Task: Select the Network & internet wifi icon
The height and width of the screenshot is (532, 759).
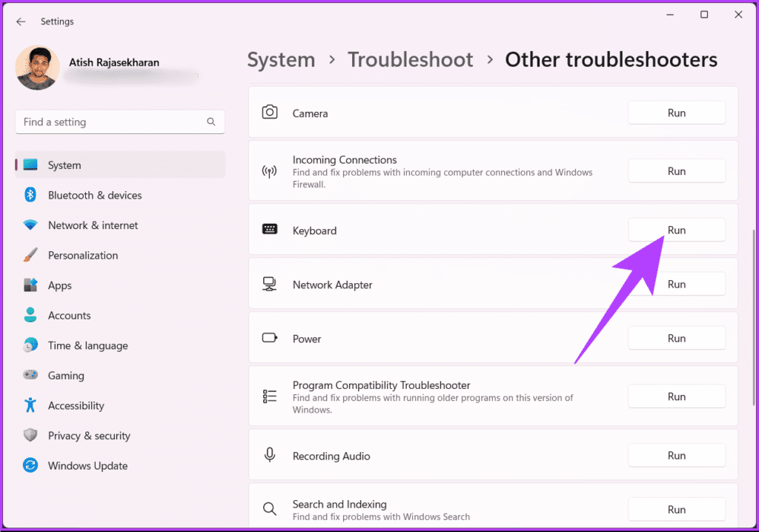Action: (30, 225)
